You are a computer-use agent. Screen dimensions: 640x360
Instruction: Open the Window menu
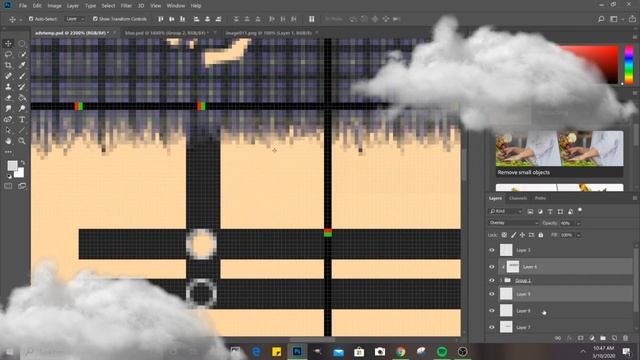pyautogui.click(x=176, y=6)
